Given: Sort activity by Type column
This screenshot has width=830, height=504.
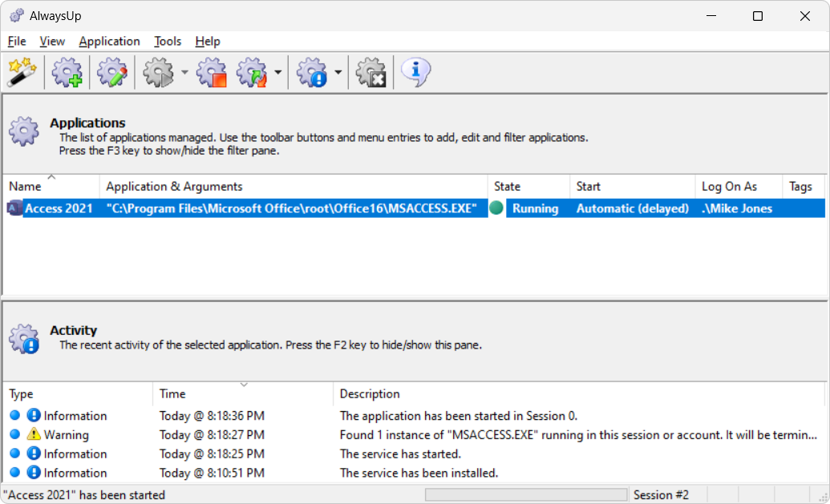Looking at the screenshot, I should pyautogui.click(x=79, y=393).
